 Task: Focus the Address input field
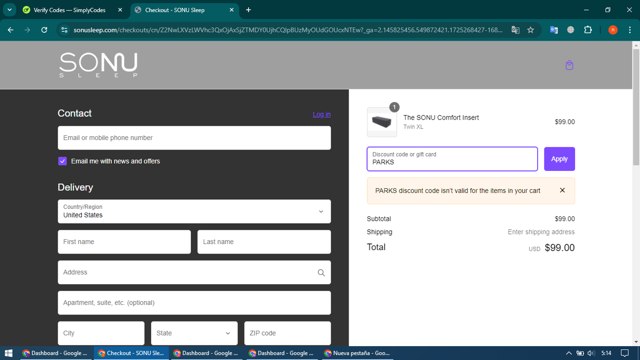point(194,272)
